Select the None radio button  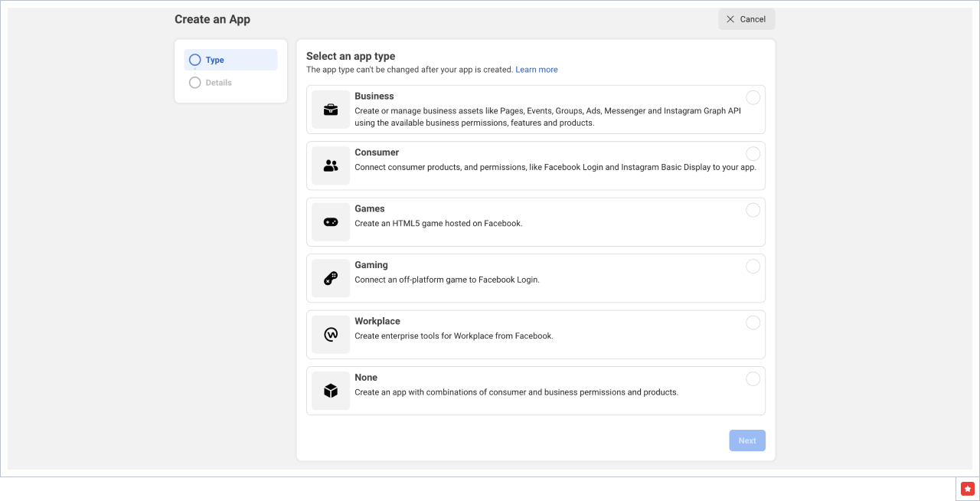(x=753, y=378)
